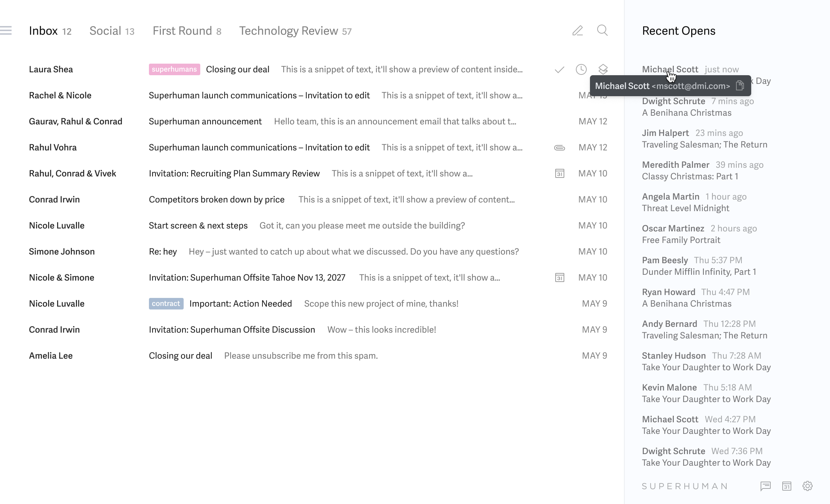Snooze Laura Shea email with clock icon
Viewport: 830px width, 504px height.
[x=581, y=69]
